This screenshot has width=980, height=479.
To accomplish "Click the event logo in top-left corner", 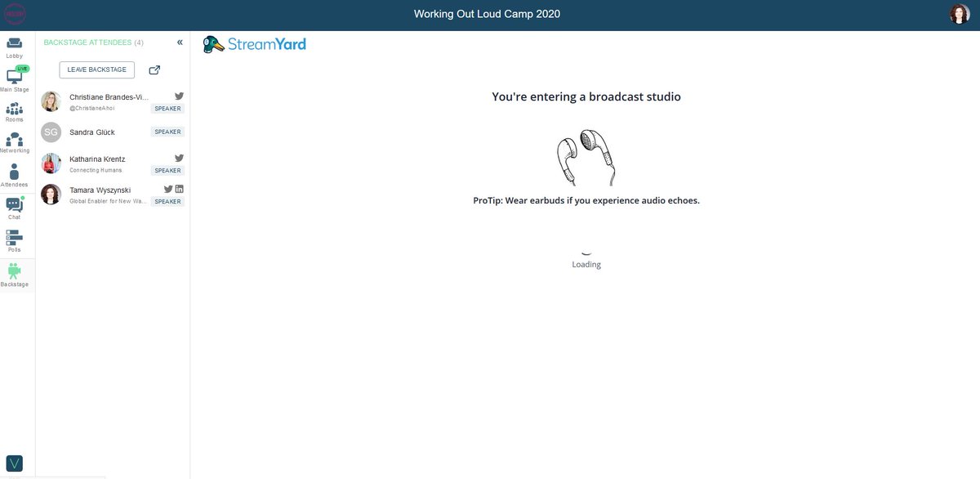I will tap(16, 14).
